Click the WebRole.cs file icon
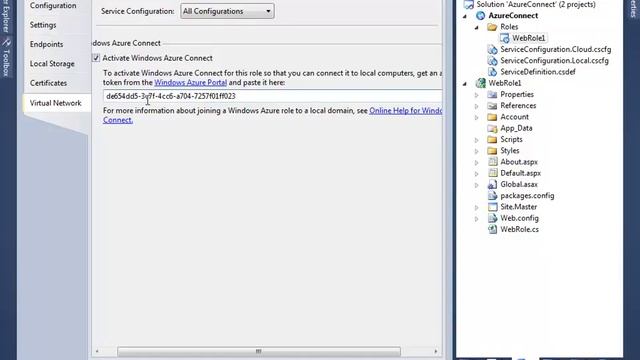Screen dimensions: 640x360 [x=492, y=229]
